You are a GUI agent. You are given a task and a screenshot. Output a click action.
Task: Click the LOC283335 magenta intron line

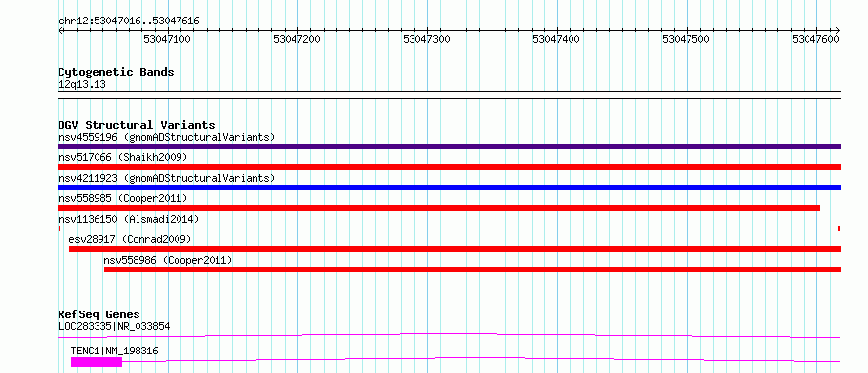pos(449,335)
